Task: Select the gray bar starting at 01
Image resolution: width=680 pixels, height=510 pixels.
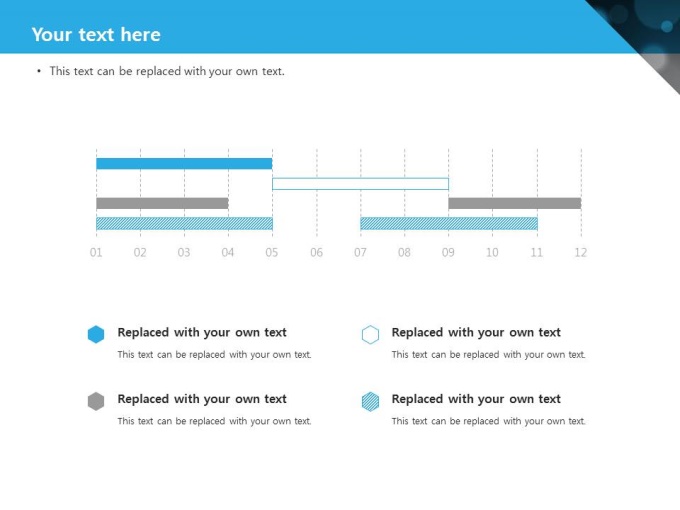Action: 162,204
